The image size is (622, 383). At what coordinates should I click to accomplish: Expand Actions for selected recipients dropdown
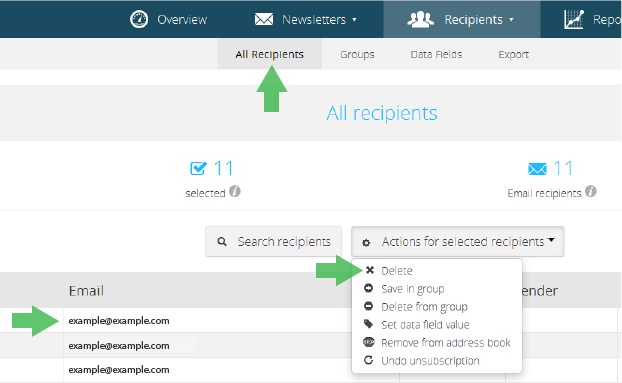point(458,241)
